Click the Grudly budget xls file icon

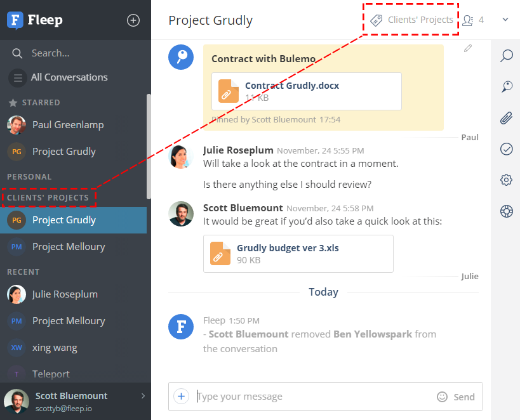(x=220, y=254)
